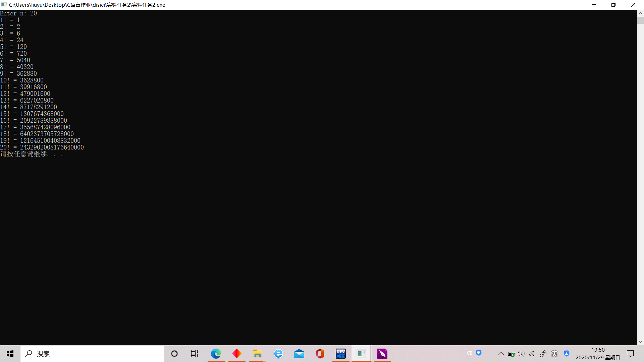Click the 搜索 taskbar search box
644x362 pixels.
pos(92,354)
